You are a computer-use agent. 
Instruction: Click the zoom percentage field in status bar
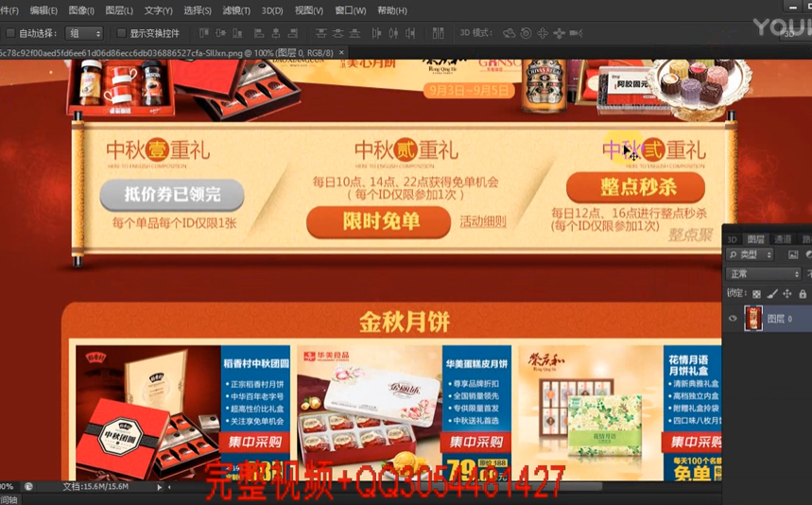8,486
